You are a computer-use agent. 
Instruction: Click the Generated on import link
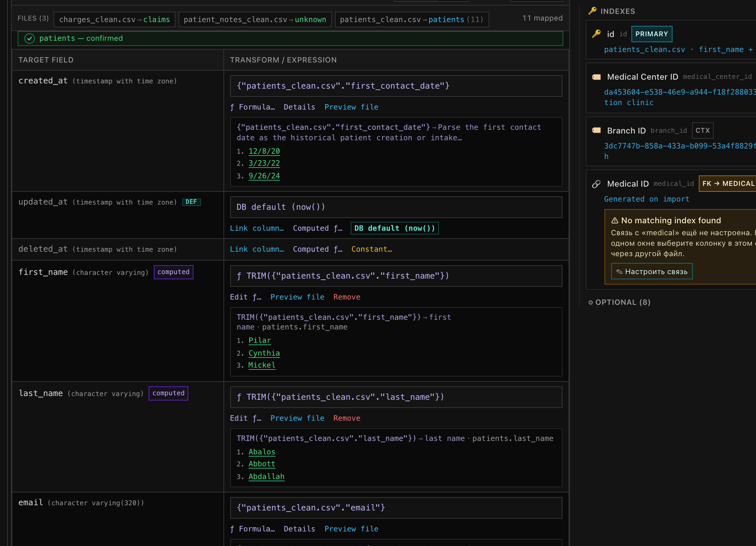pos(646,199)
